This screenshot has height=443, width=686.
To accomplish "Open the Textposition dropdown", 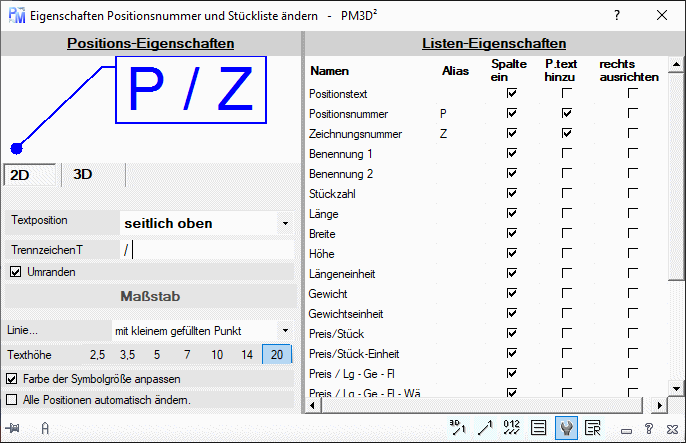I will [284, 223].
